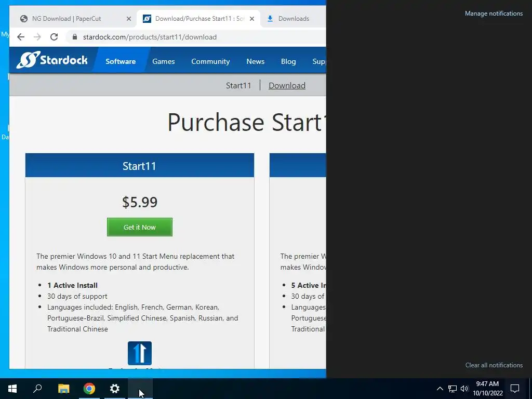The width and height of the screenshot is (532, 399).
Task: Click the volume speaker tray icon
Action: point(464,389)
